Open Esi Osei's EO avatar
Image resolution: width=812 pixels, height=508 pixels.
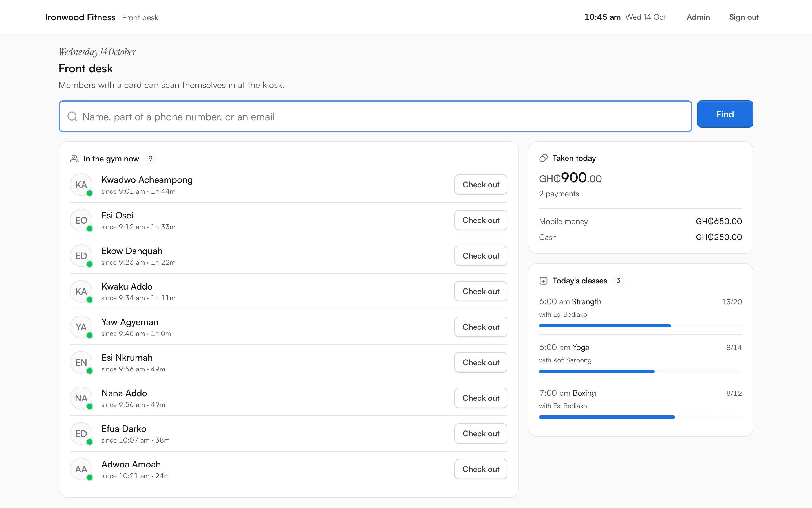81,220
